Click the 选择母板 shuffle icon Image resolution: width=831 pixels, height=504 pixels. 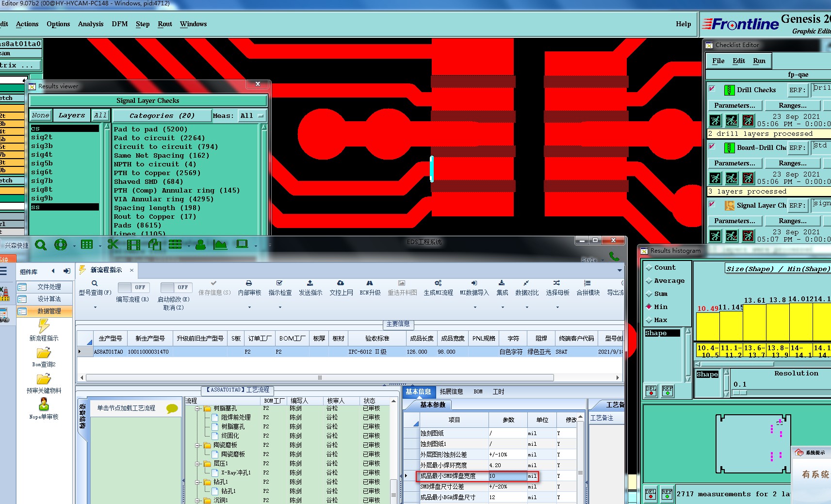coord(557,283)
